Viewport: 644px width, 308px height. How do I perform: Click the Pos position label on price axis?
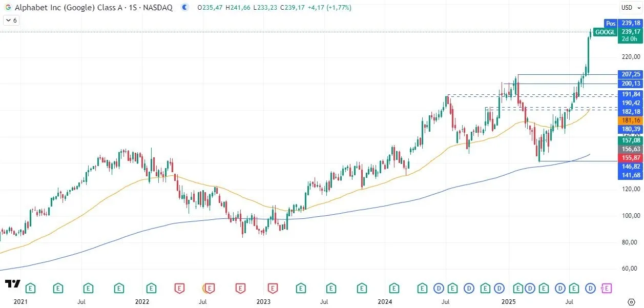pyautogui.click(x=610, y=23)
